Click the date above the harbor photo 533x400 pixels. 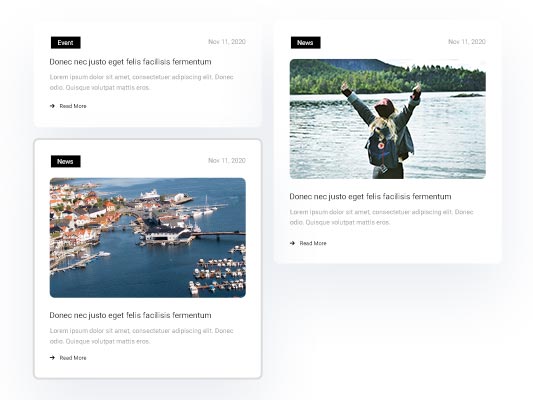pos(227,160)
